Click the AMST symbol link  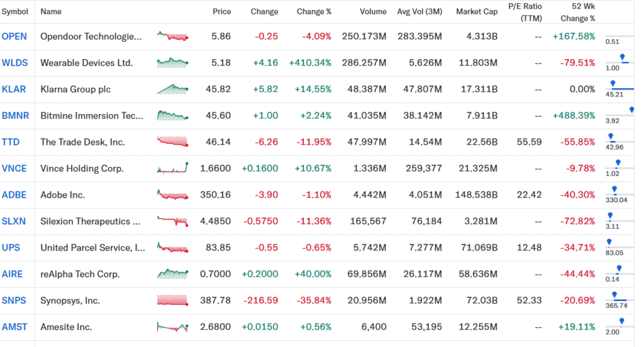(15, 327)
